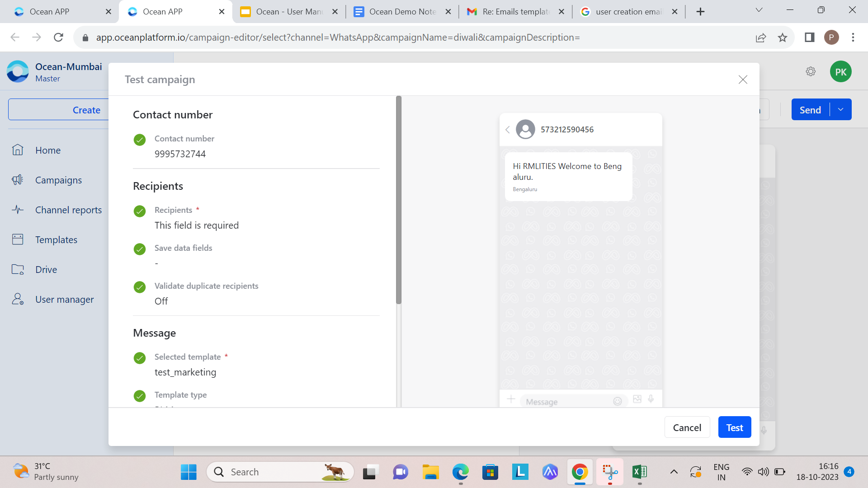Click Contact number green check icon
The image size is (868, 488).
pos(140,140)
